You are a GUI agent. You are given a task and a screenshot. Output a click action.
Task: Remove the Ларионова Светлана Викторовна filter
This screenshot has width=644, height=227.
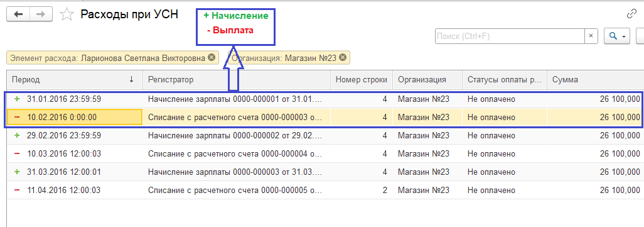point(211,58)
